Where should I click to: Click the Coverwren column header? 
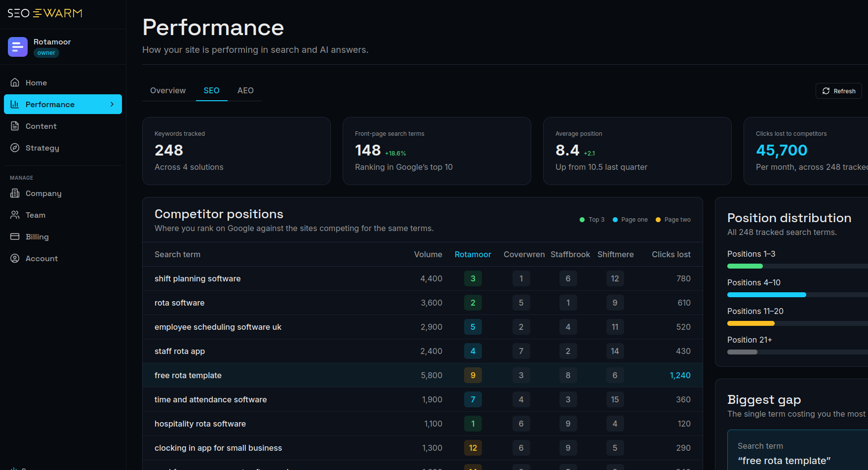[524, 254]
